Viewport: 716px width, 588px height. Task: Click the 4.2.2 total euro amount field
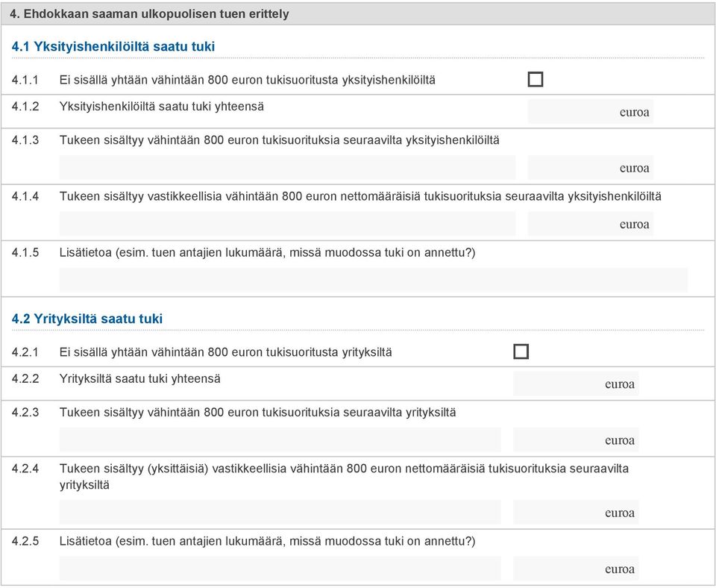point(576,384)
